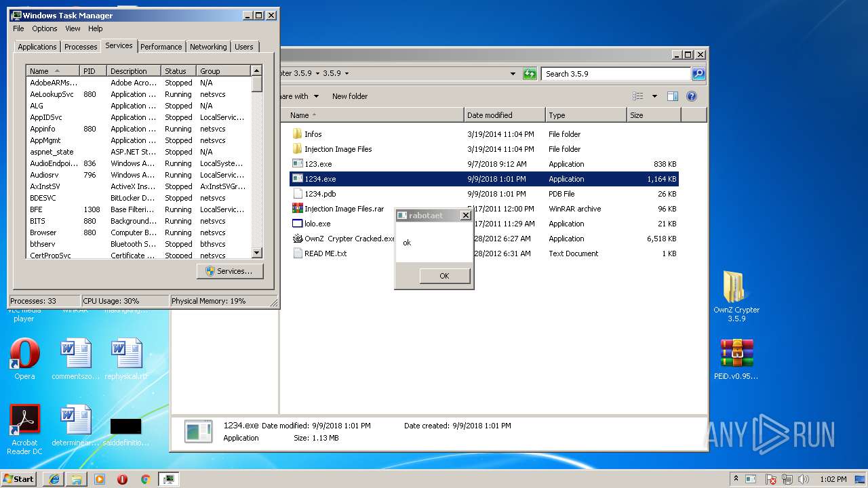868x488 pixels.
Task: Expand the 3.5.9 breadcrumb arrow
Action: [347, 74]
